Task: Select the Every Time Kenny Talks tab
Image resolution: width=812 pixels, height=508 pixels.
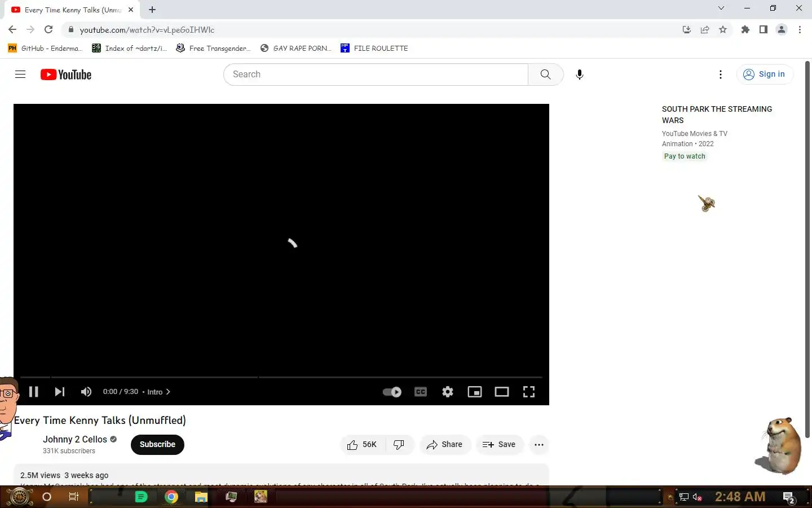Action: tap(72, 10)
